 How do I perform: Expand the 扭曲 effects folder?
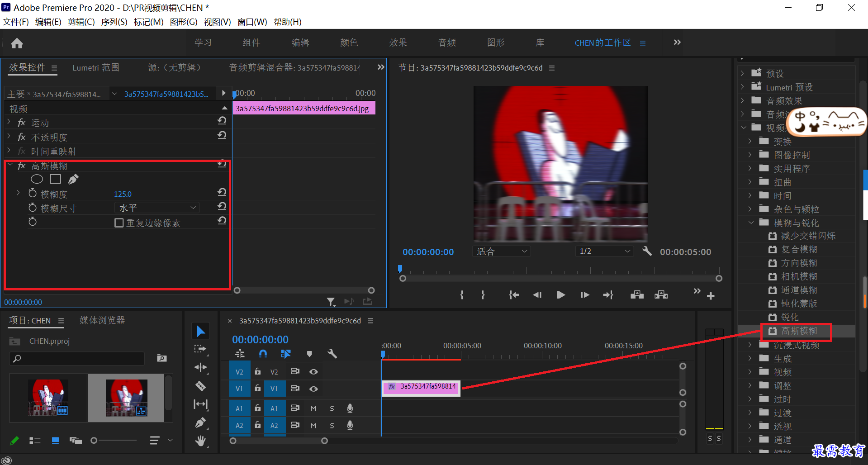pyautogui.click(x=750, y=181)
